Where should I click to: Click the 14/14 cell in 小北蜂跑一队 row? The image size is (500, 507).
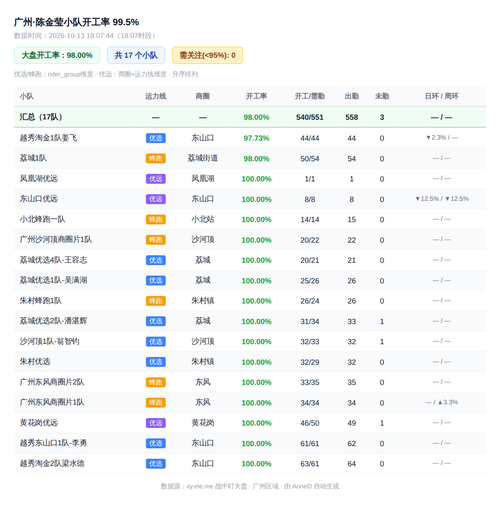tap(310, 219)
